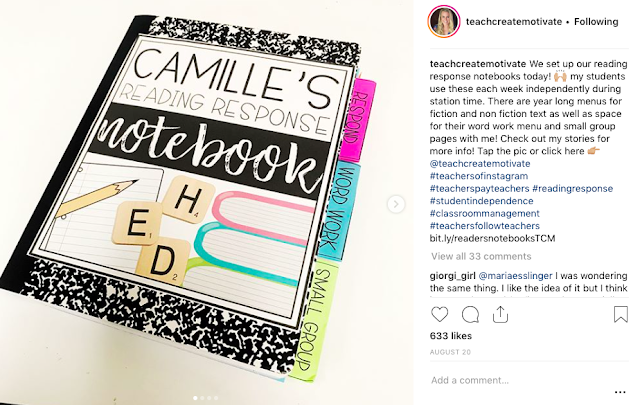Screen dimensions: 640x405
Task: Expand View all 33 comments
Action: (x=481, y=256)
